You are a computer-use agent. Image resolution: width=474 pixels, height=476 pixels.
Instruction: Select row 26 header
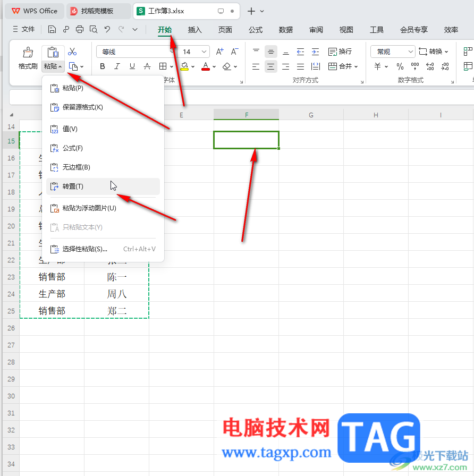(x=11, y=328)
